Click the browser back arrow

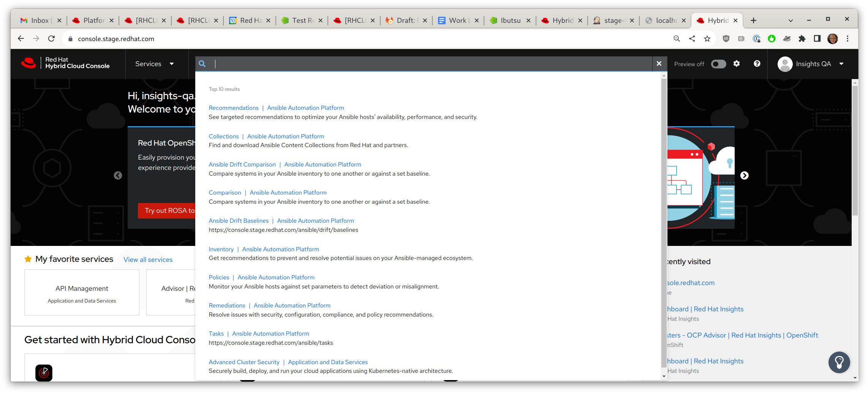[x=21, y=38]
